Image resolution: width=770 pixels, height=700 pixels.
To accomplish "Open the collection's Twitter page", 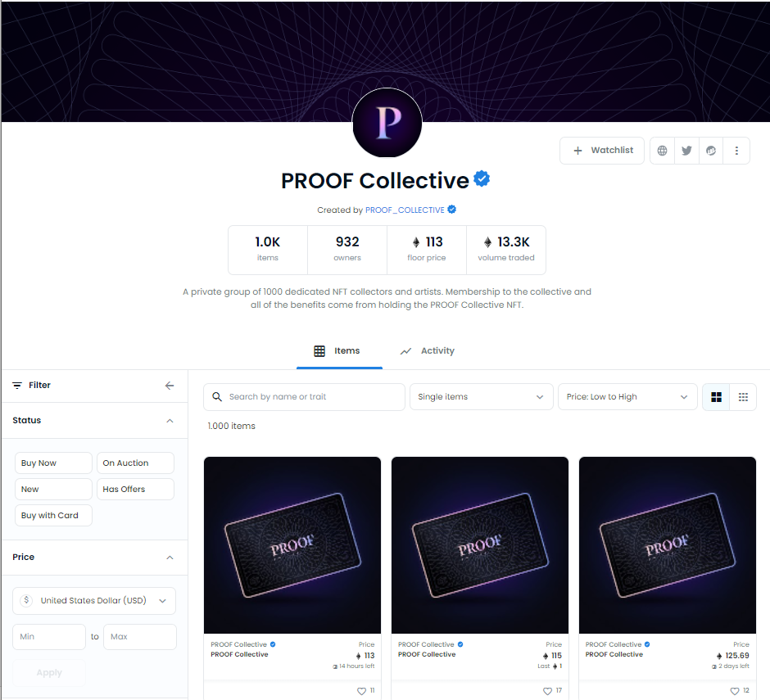I will (x=686, y=151).
